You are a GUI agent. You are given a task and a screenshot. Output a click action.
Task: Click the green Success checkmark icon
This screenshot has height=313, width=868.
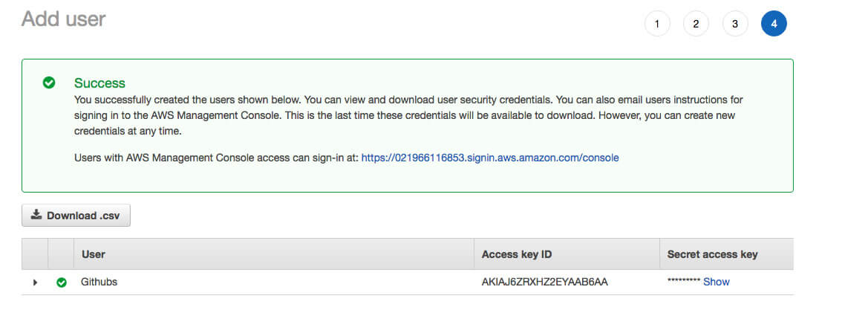coord(49,83)
